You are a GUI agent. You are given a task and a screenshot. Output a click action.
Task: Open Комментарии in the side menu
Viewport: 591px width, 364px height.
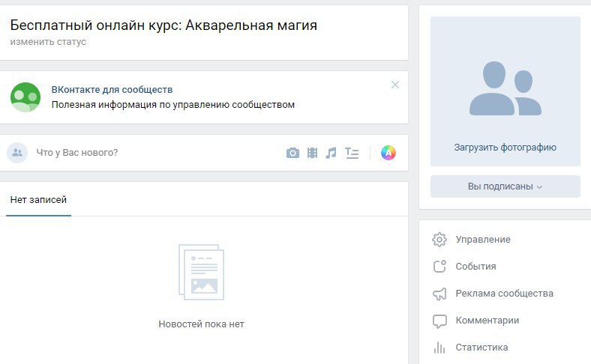tap(487, 321)
